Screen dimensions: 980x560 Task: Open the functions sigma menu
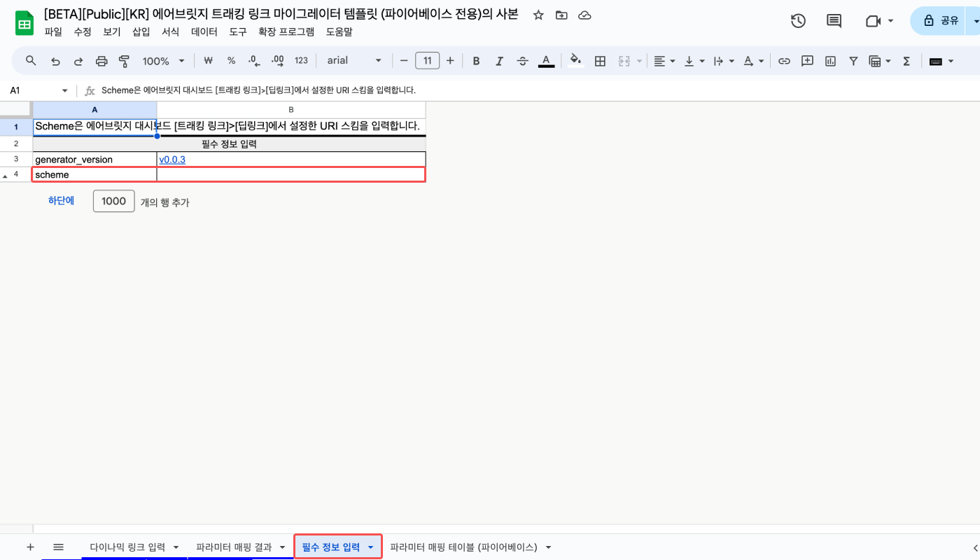pyautogui.click(x=906, y=61)
